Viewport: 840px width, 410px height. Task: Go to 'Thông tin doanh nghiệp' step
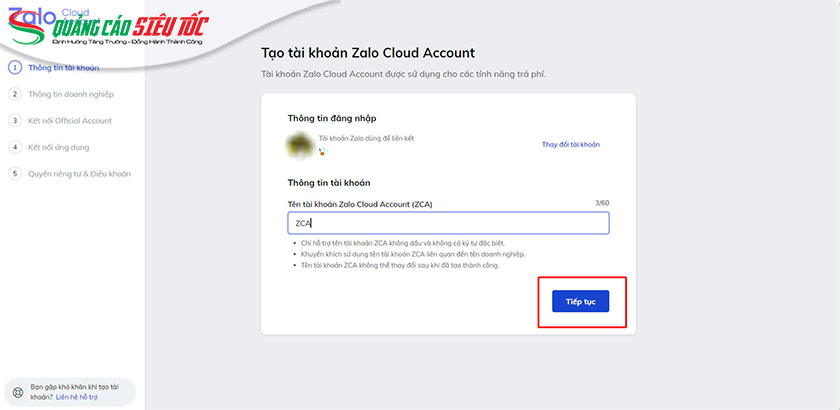coord(71,94)
